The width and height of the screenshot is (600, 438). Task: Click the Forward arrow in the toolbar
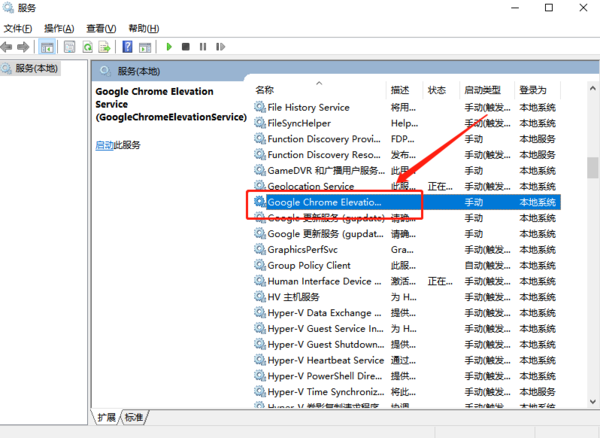[x=23, y=46]
